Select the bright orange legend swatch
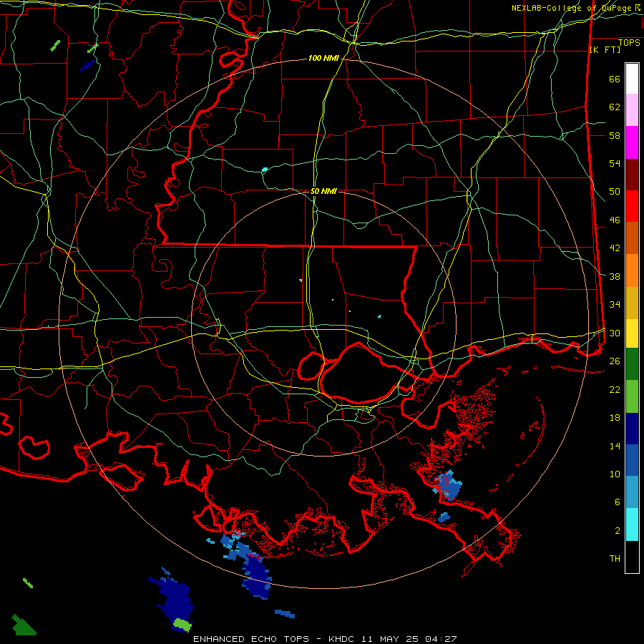This screenshot has height=644, width=644. click(x=632, y=270)
